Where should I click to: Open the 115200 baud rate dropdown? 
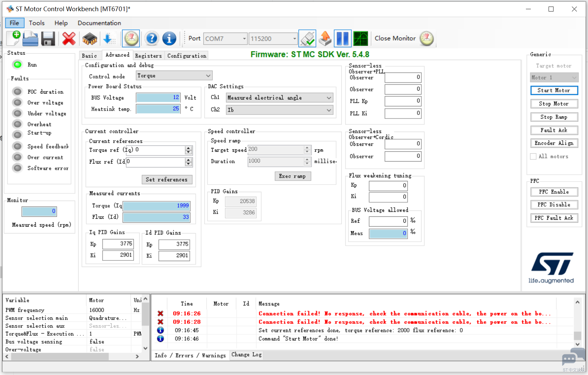273,38
